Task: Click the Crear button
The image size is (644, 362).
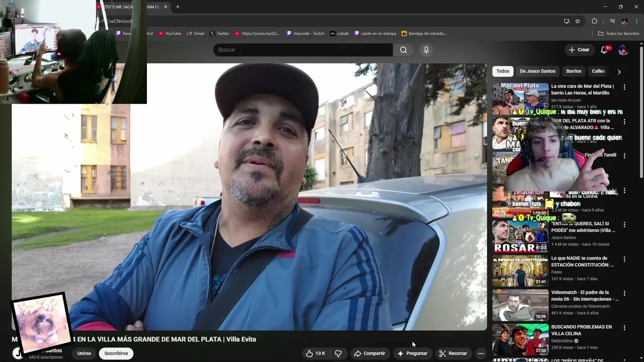Action: [579, 50]
